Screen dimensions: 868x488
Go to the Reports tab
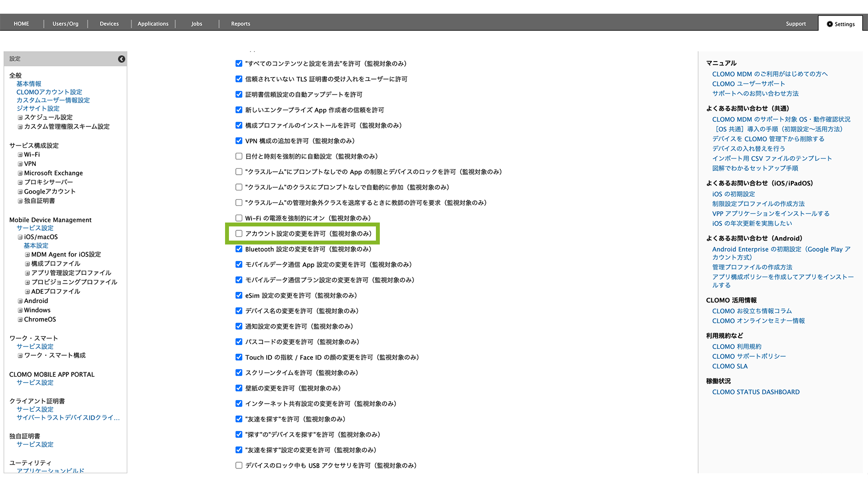tap(240, 24)
